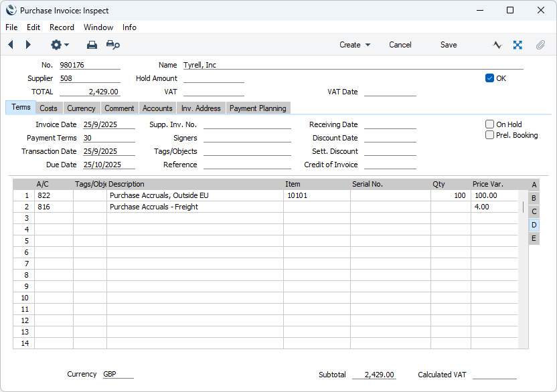This screenshot has height=392, width=557.
Task: Open print preview icon
Action: pos(113,45)
